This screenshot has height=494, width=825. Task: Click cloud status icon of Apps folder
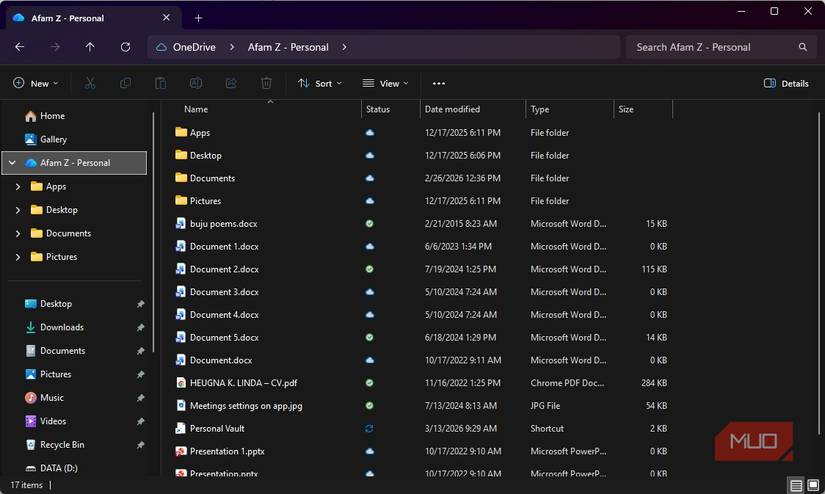tap(370, 133)
